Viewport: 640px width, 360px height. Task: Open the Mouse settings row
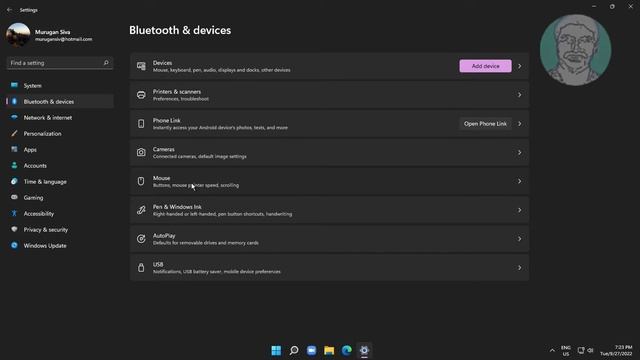[x=329, y=181]
